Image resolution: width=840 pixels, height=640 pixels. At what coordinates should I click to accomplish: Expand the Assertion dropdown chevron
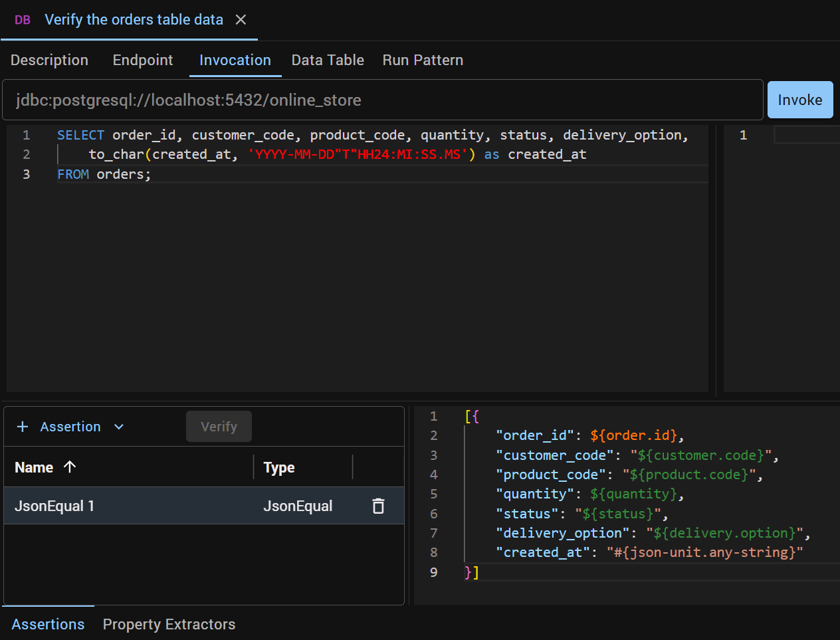click(x=119, y=427)
